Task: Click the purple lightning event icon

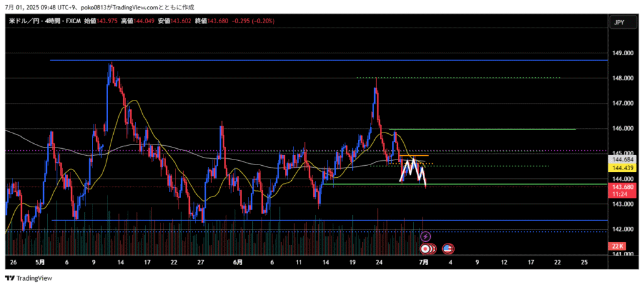Action: pos(425,237)
